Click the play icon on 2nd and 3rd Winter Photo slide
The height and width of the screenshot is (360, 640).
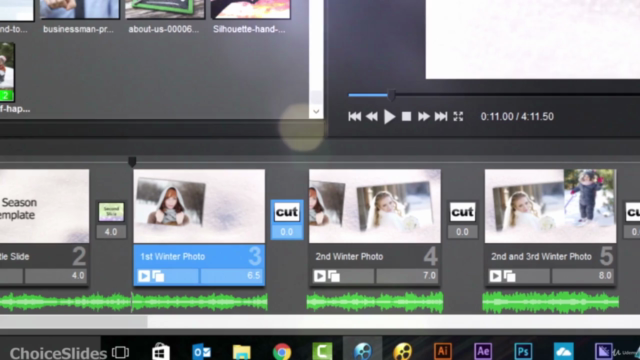(495, 276)
